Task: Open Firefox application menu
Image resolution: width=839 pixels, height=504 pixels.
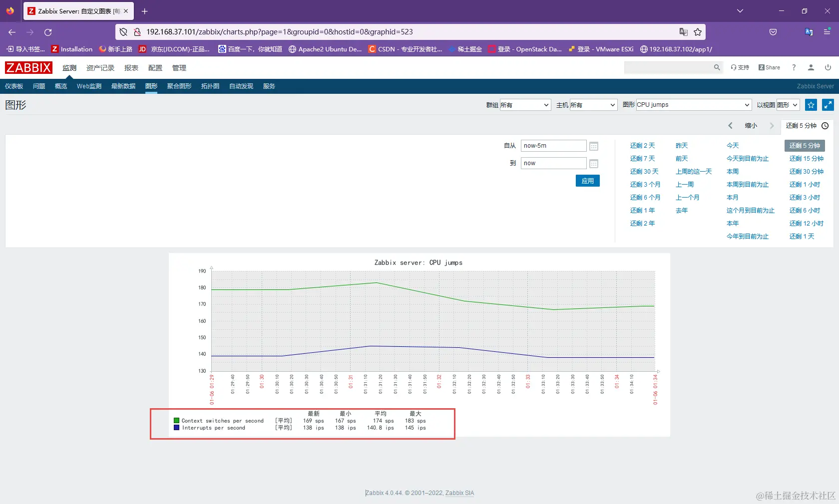Action: [x=827, y=32]
